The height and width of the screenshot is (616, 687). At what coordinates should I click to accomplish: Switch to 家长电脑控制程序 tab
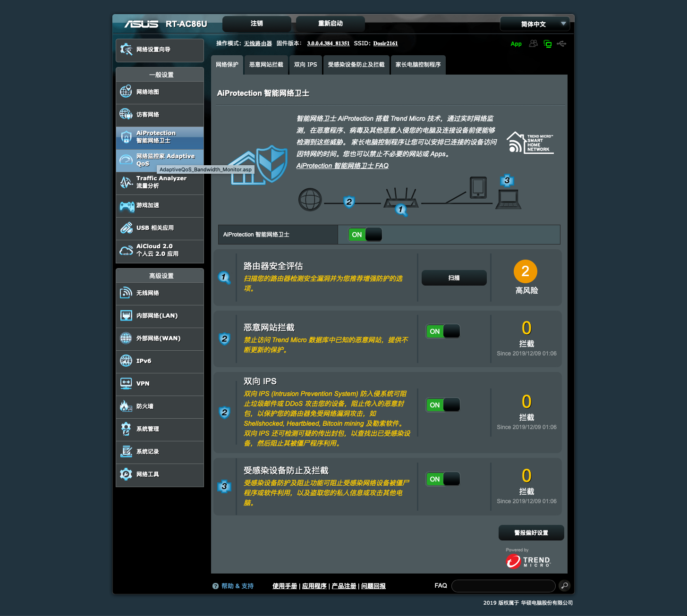click(418, 65)
